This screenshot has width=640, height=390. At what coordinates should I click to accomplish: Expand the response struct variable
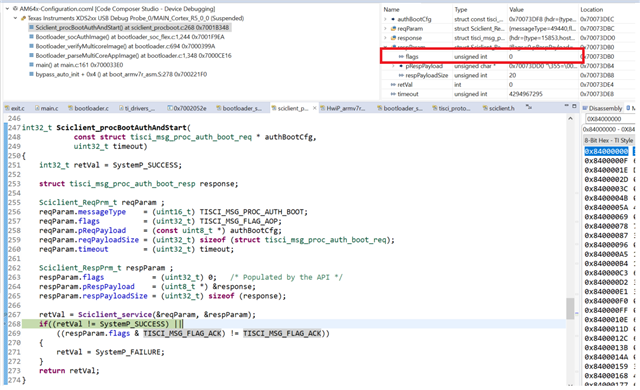coord(385,38)
